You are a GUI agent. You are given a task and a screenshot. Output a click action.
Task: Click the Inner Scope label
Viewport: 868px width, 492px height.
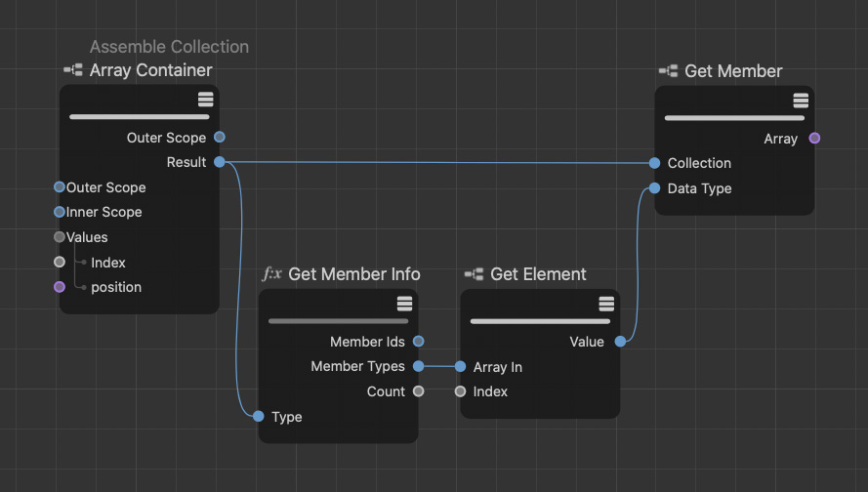click(x=104, y=212)
